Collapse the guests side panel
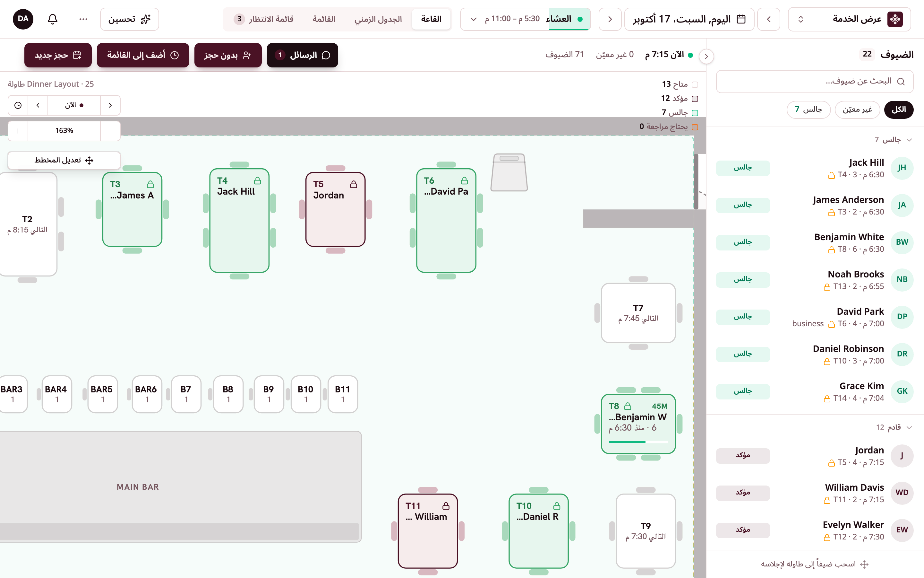Screen dimensions: 924x578 coord(706,57)
